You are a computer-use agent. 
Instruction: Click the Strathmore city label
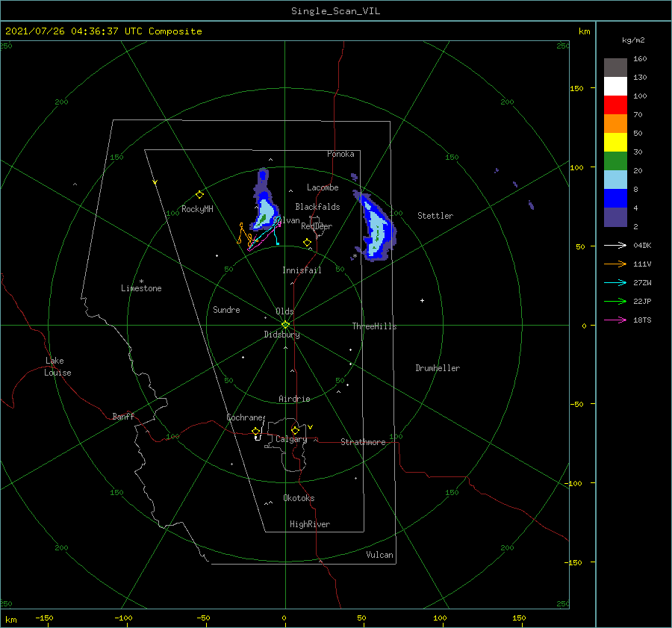pos(363,442)
